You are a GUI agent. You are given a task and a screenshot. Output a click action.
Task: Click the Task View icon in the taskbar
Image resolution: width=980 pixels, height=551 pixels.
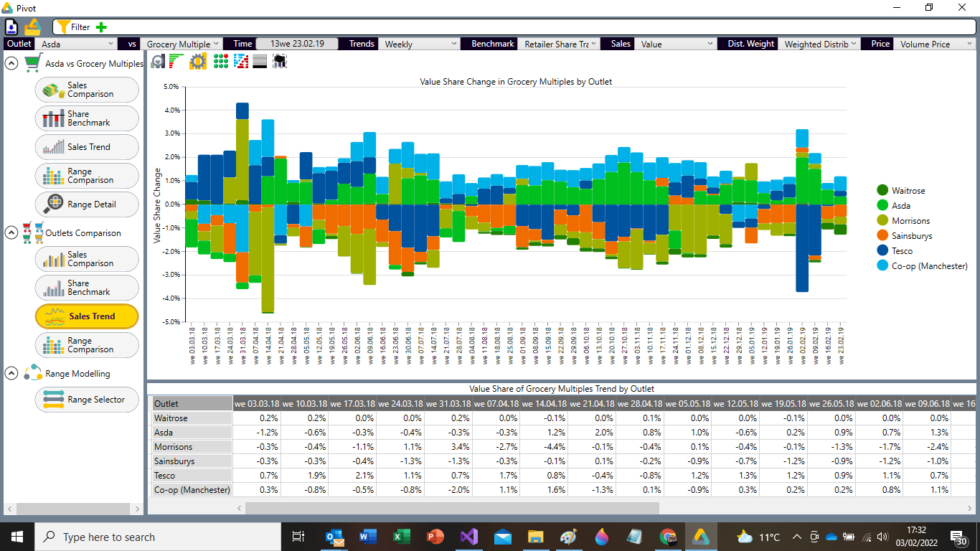(x=298, y=537)
